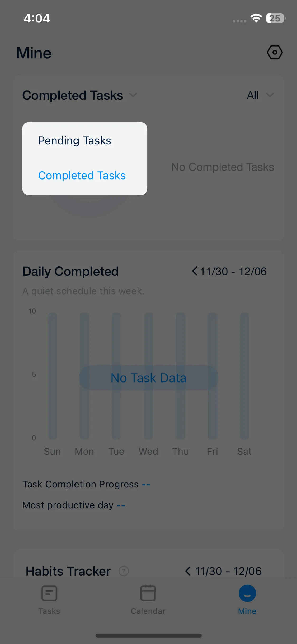The image size is (297, 644).
Task: Go to previous week in Habits Tracker
Action: click(x=188, y=571)
